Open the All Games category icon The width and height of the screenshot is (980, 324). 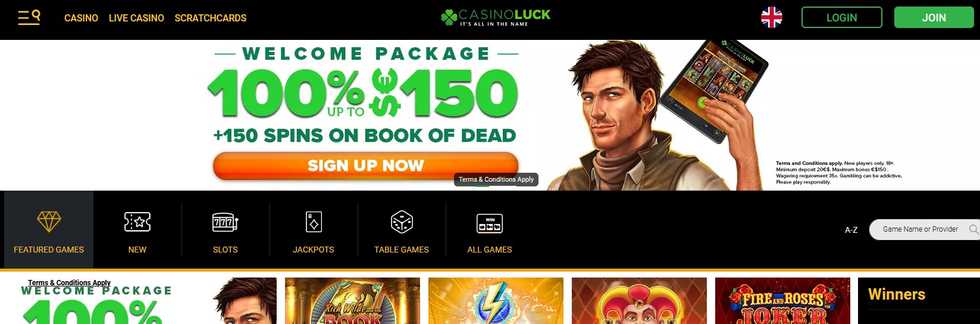click(490, 223)
